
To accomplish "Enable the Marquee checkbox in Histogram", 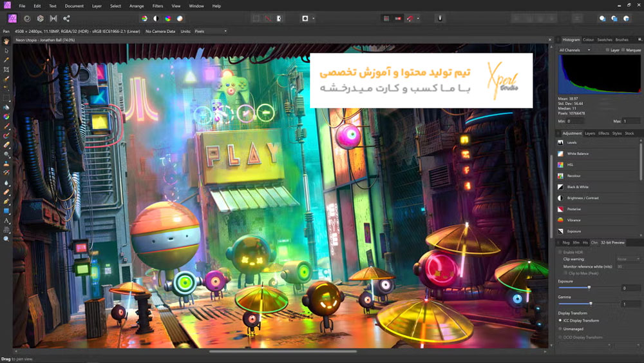I will [623, 50].
